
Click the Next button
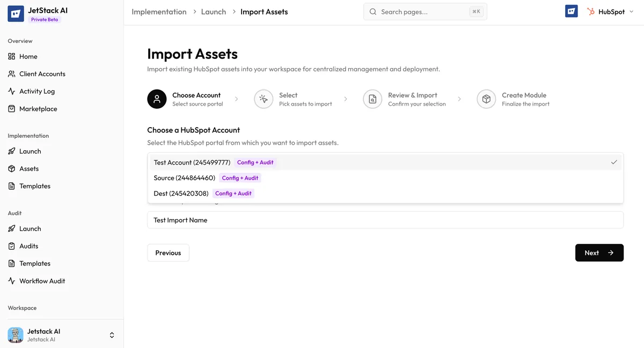(599, 253)
